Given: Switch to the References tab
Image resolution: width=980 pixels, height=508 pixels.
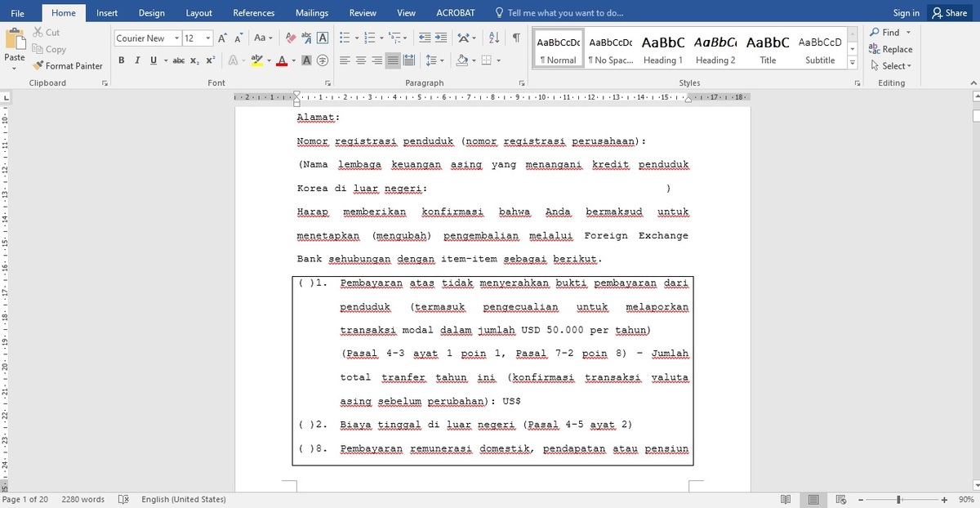Looking at the screenshot, I should (253, 13).
